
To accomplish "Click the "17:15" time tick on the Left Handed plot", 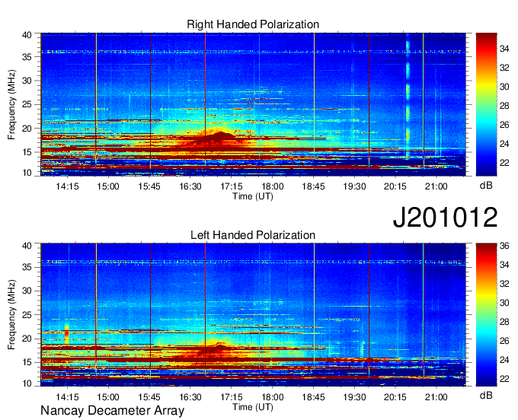I will click(x=232, y=397).
